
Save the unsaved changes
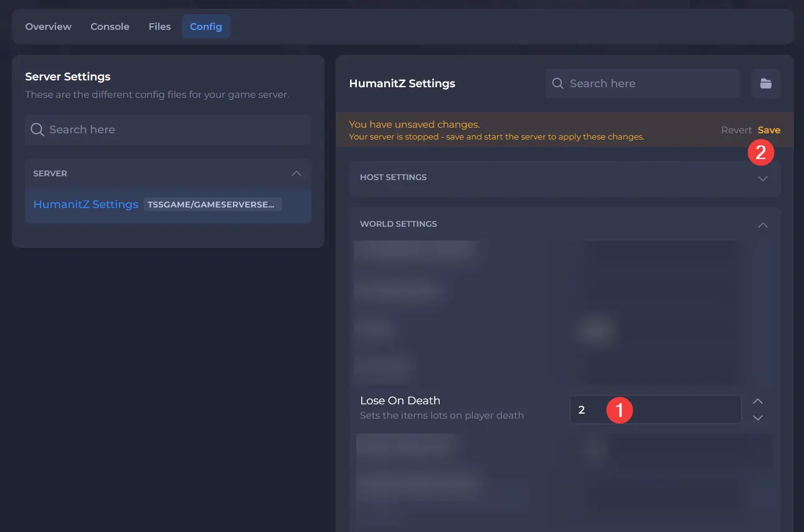[769, 130]
